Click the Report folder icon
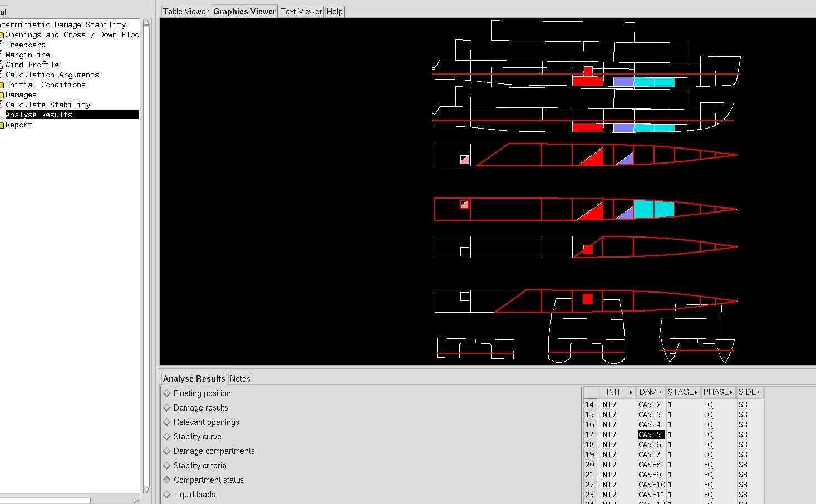Image resolution: width=816 pixels, height=504 pixels. [x=2, y=125]
